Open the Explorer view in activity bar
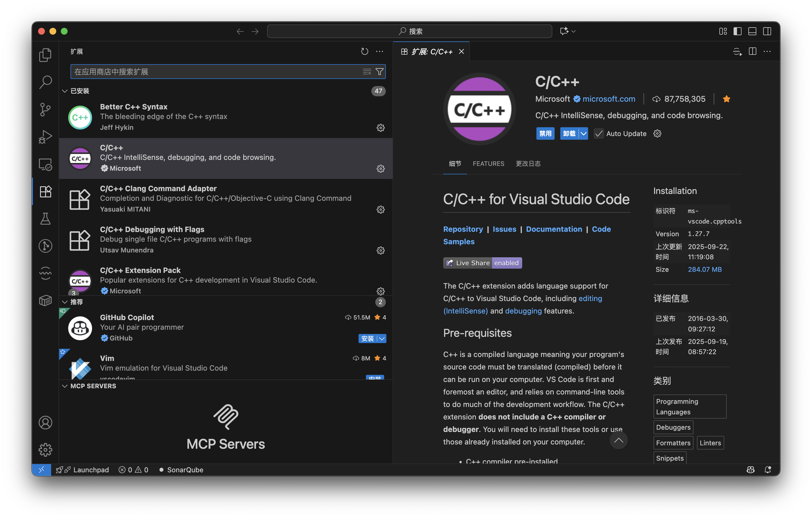The image size is (812, 518). [x=45, y=55]
